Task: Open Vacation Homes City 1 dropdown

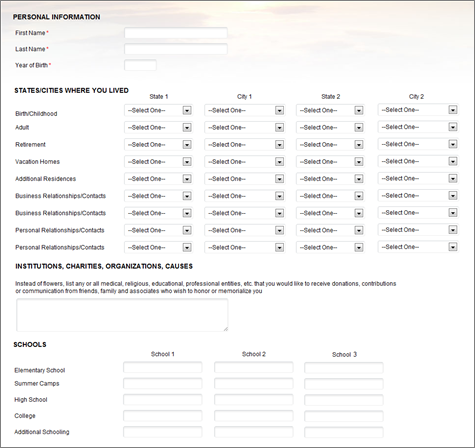Action: tap(245, 162)
